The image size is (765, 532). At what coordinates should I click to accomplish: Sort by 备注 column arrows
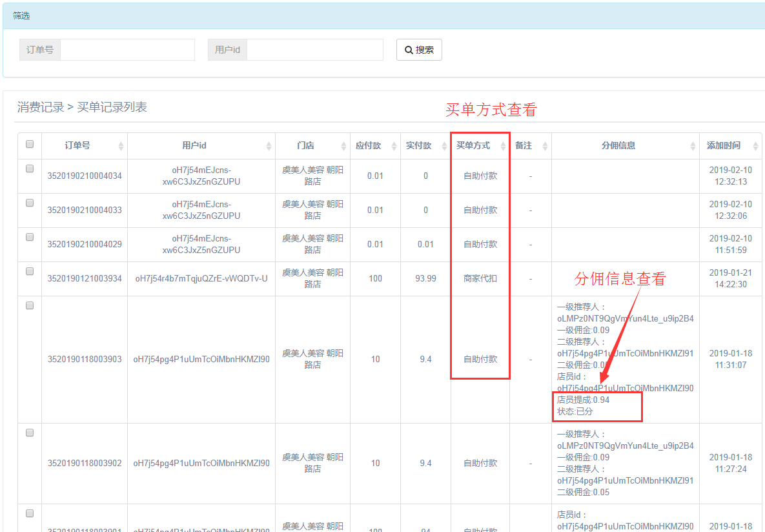click(x=544, y=147)
